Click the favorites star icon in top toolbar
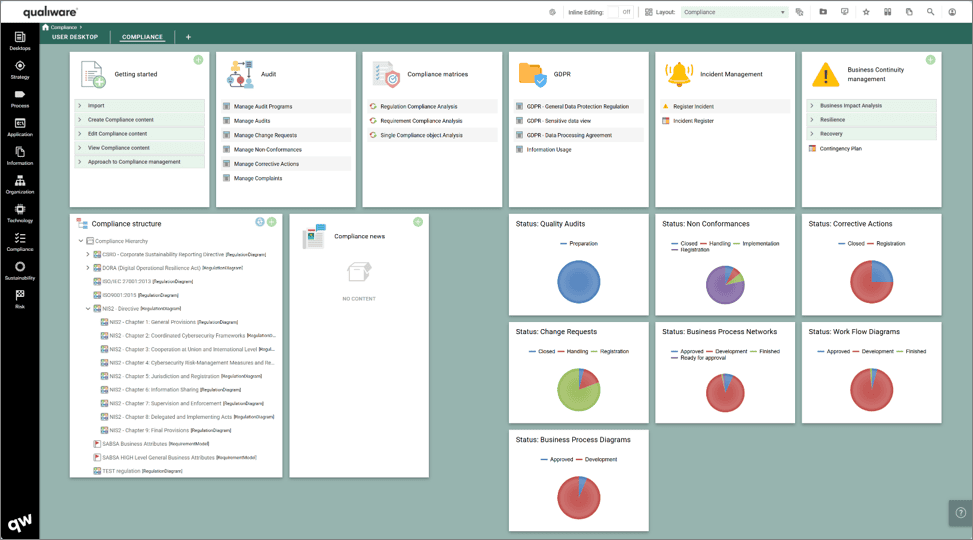This screenshot has height=540, width=973. tap(865, 12)
